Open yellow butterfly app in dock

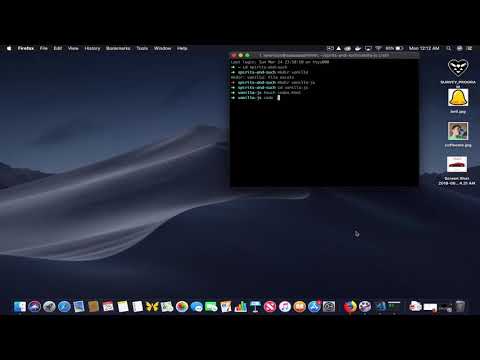click(152, 306)
